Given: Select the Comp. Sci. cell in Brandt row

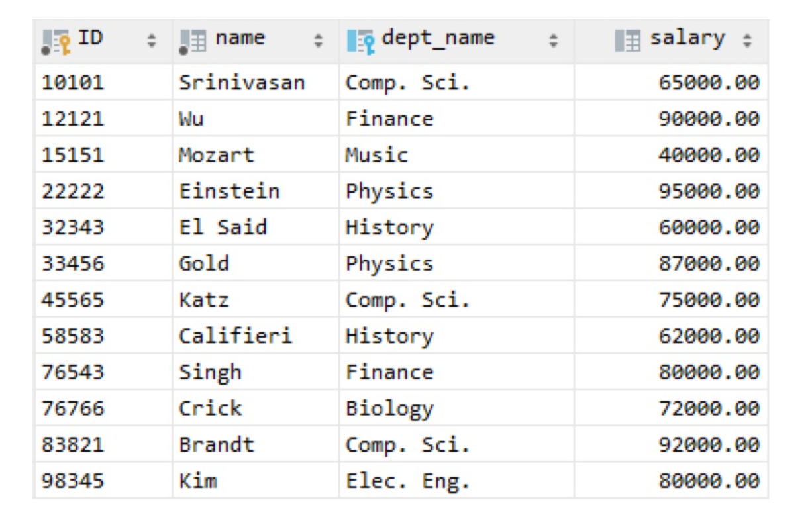Looking at the screenshot, I should [456, 444].
